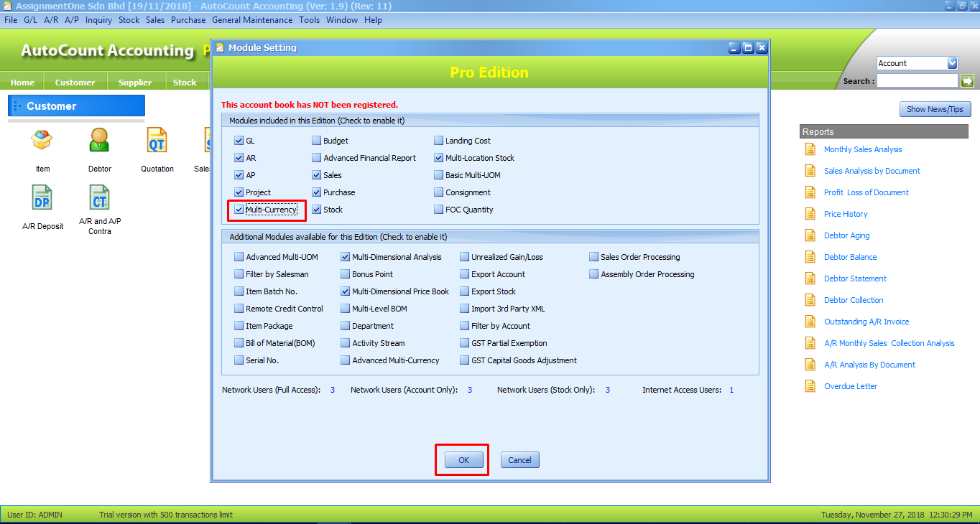The height and width of the screenshot is (524, 980).
Task: Click the Sales Analysis by Document report icon
Action: coord(810,171)
